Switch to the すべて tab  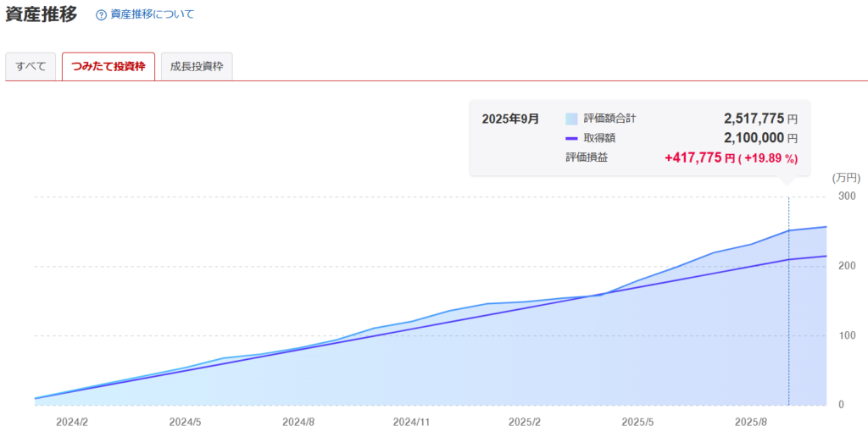click(31, 66)
